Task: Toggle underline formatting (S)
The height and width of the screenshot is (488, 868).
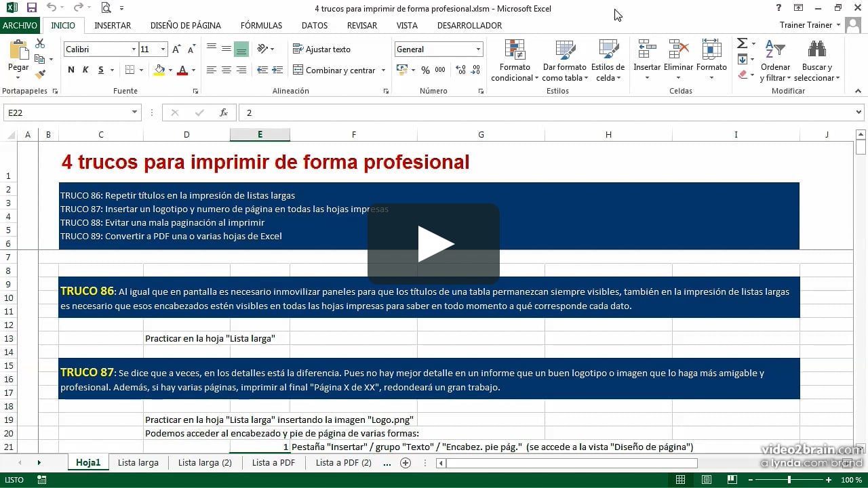Action: point(101,70)
